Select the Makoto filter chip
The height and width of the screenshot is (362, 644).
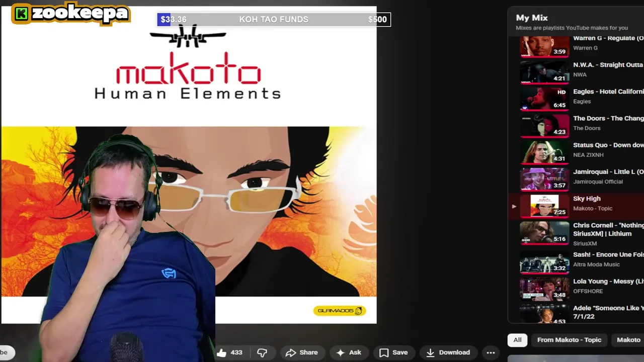click(x=628, y=340)
